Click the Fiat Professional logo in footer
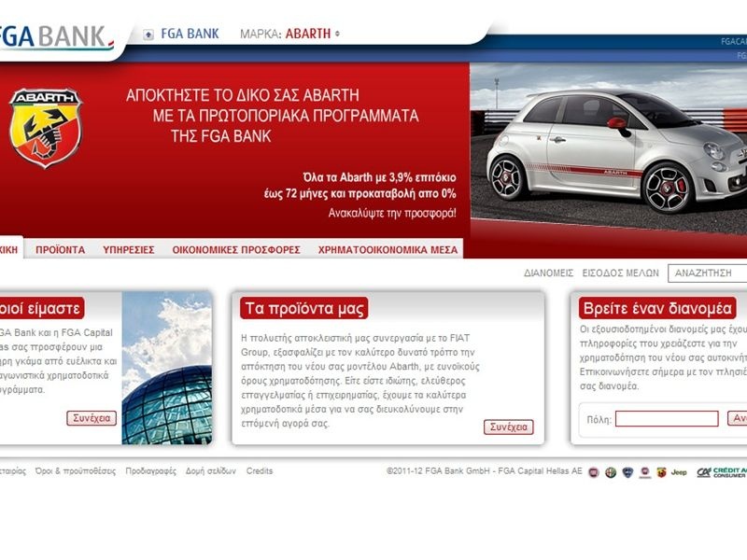Screen dimensions: 747x560 pyautogui.click(x=644, y=471)
